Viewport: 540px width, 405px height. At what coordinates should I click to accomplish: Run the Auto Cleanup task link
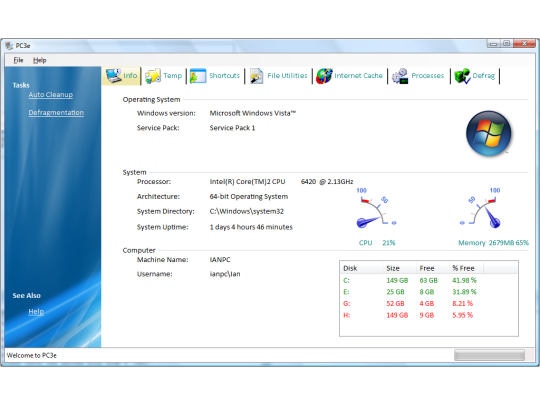51,95
